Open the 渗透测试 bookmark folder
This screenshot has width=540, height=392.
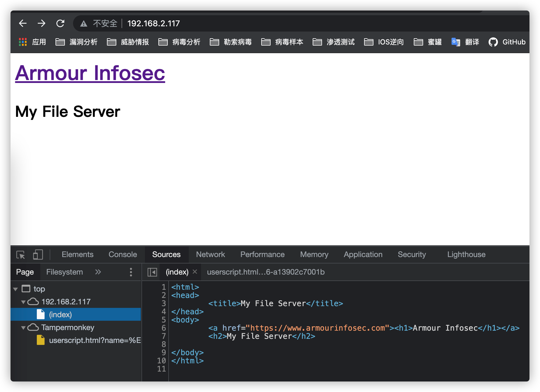pos(333,42)
